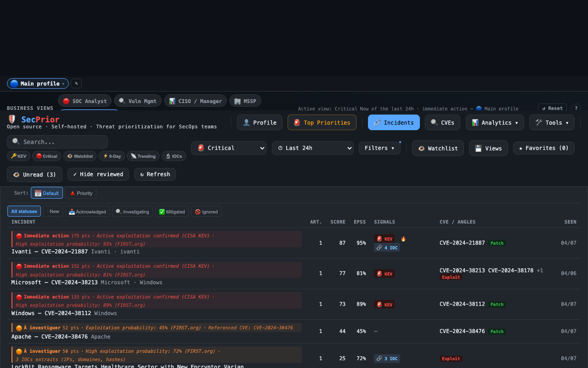Click the 3 IOC badge on the LockBit row
This screenshot has height=368, width=588.
(x=386, y=358)
